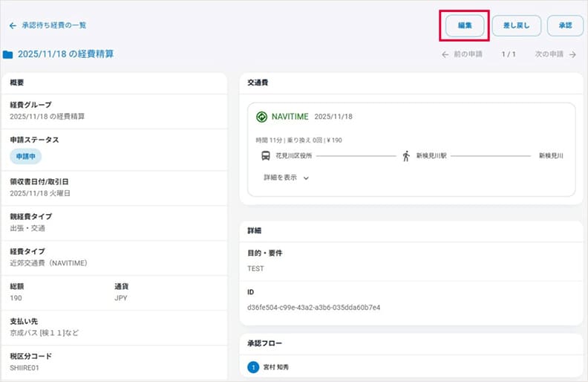
Task: Click the 花見川区役所 stop name
Action: (x=293, y=155)
